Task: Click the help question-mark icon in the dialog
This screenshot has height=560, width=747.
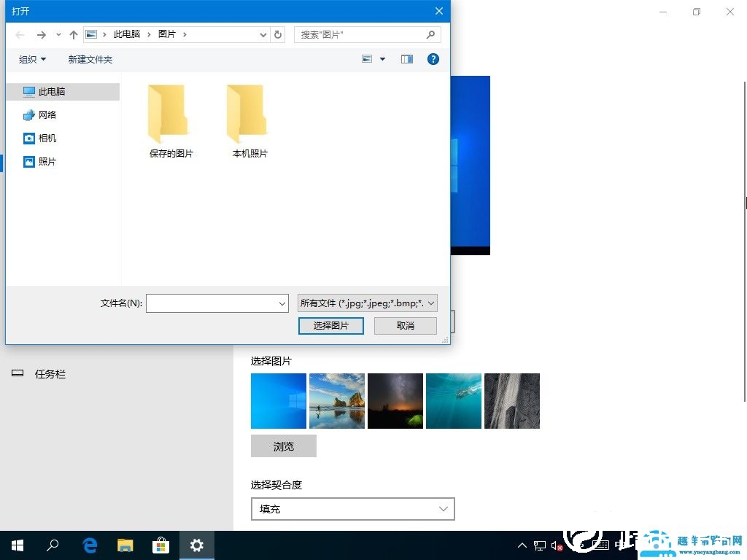Action: [x=433, y=59]
